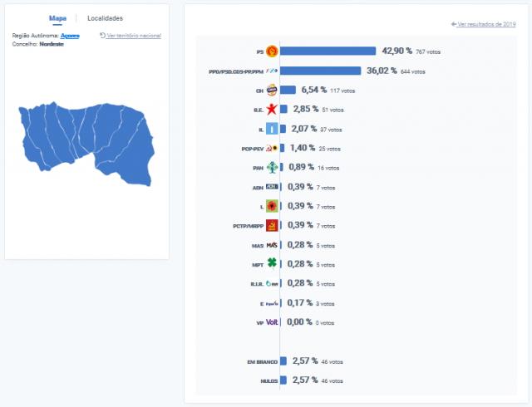Click the EM BRANCO result bar

pos(283,361)
